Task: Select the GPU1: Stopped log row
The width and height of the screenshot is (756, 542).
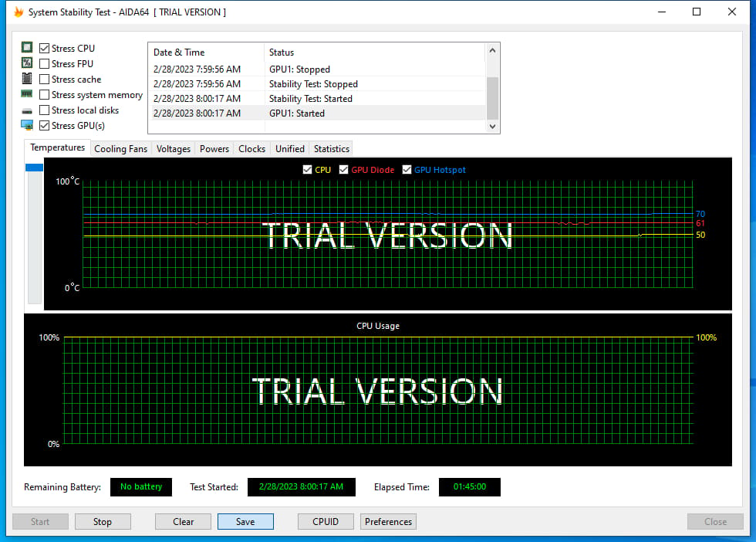Action: [317, 69]
